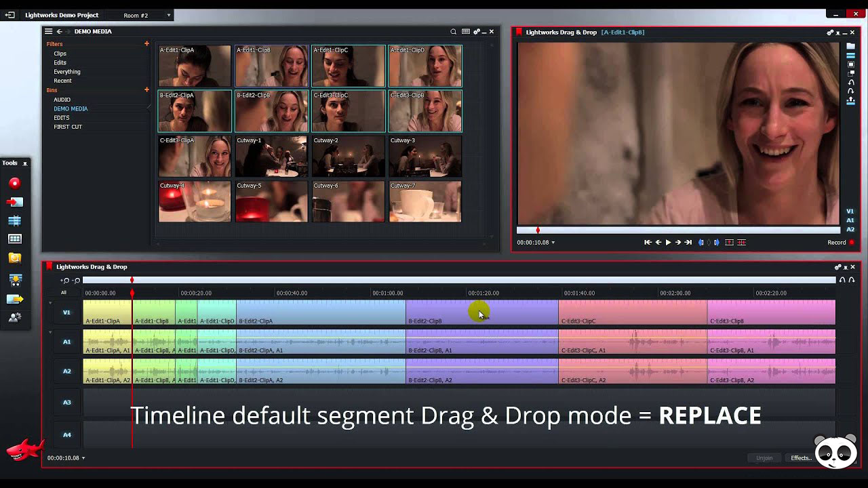
Task: Select the Cutway-5 thumbnail
Action: pyautogui.click(x=271, y=201)
